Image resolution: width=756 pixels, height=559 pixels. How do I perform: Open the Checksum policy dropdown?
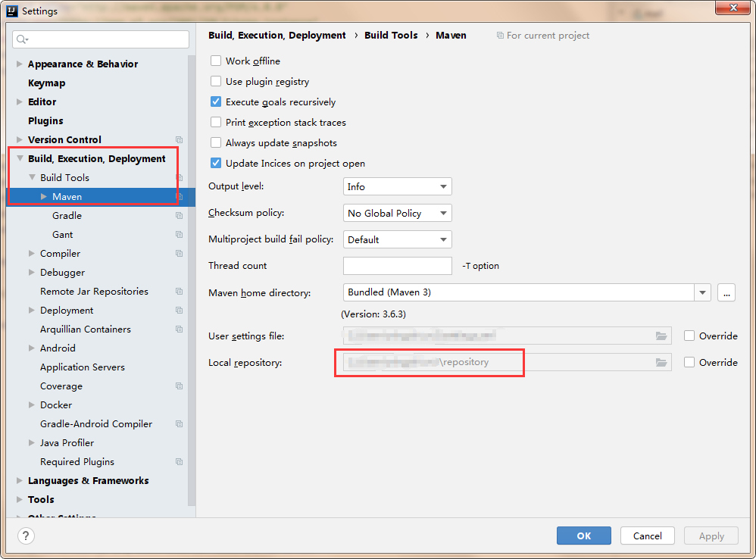397,214
